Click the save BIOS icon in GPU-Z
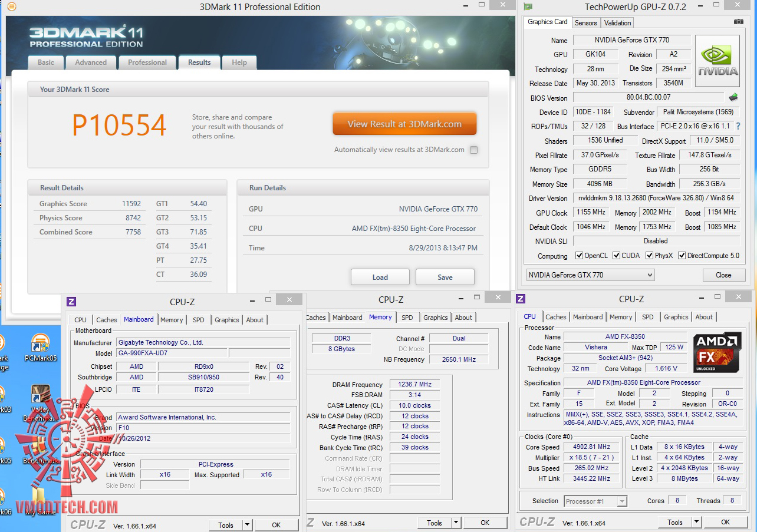Image resolution: width=757 pixels, height=532 pixels. point(733,97)
